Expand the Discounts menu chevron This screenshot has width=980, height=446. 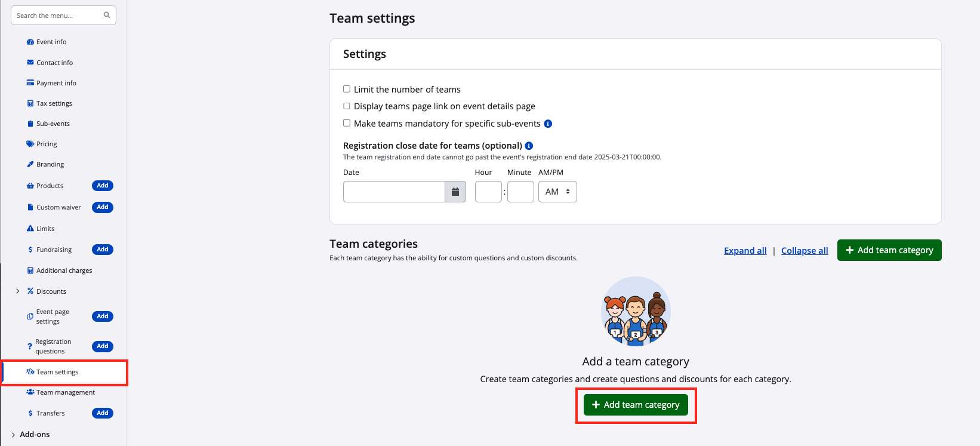coord(17,291)
